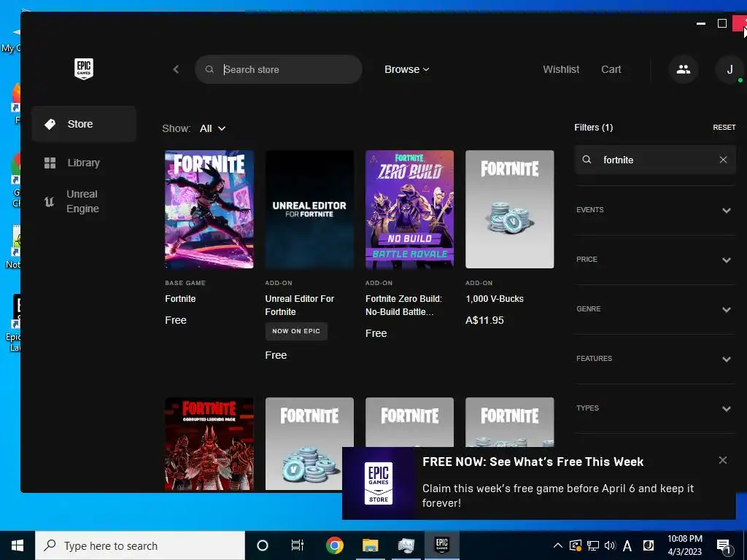
Task: Go back with the left arrow
Action: click(x=176, y=69)
